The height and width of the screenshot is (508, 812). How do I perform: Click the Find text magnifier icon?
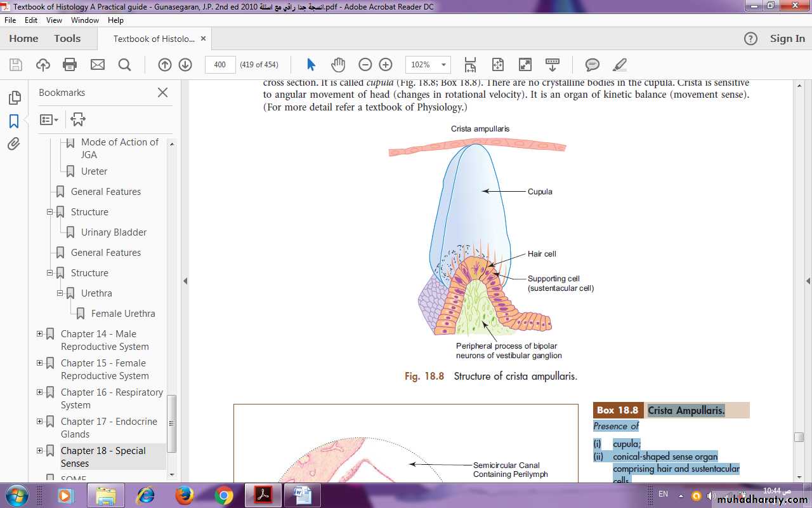(124, 65)
